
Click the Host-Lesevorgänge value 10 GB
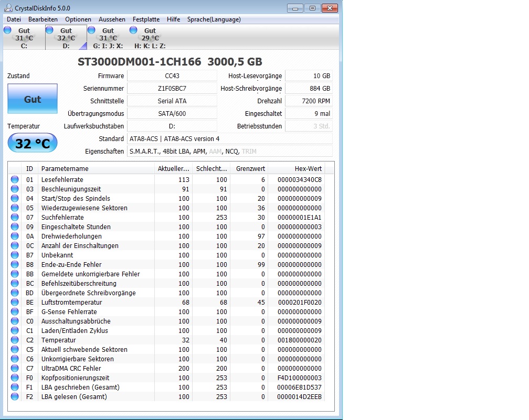(x=309, y=76)
